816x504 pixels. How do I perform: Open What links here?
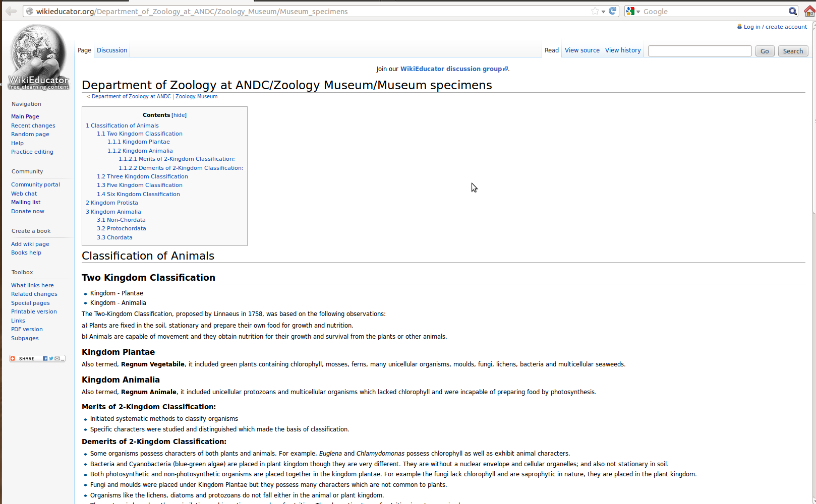click(x=32, y=285)
